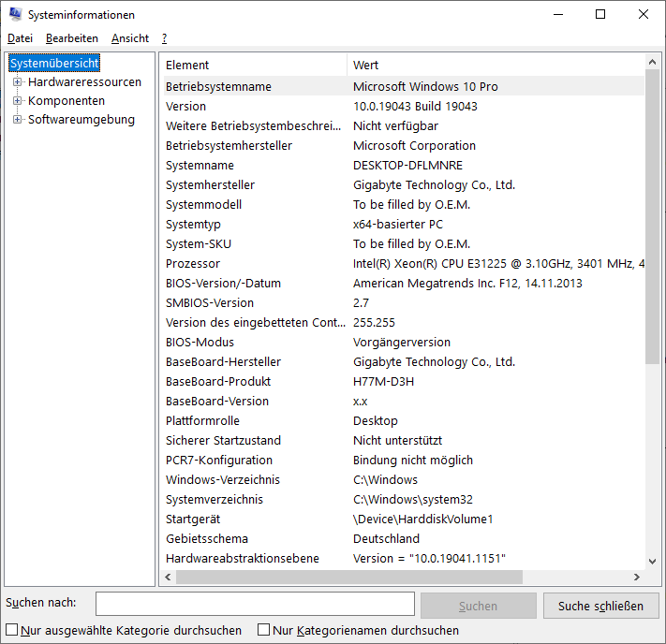Select the Softwareumgebung tree label
This screenshot has height=644, width=666.
pyautogui.click(x=81, y=119)
